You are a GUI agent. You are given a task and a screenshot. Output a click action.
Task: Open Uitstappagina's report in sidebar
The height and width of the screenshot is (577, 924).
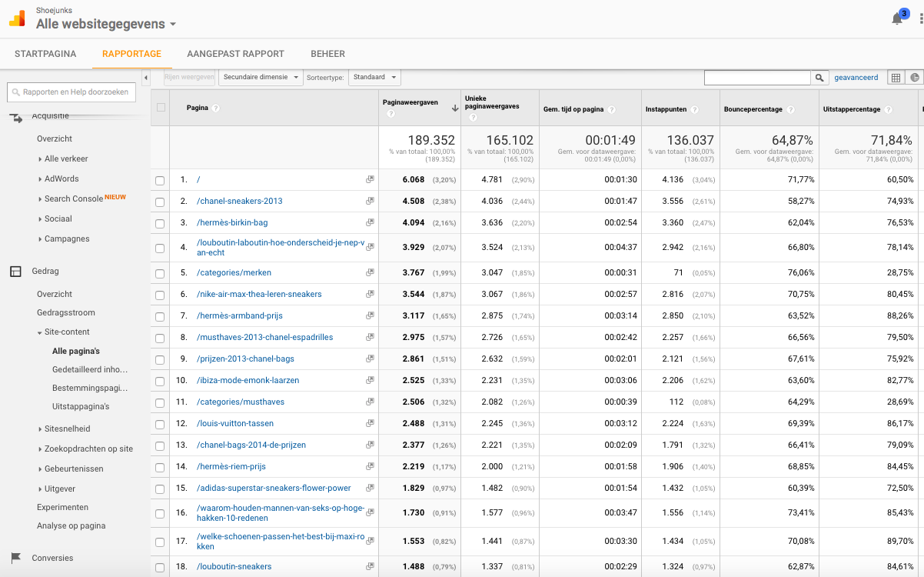click(x=81, y=406)
